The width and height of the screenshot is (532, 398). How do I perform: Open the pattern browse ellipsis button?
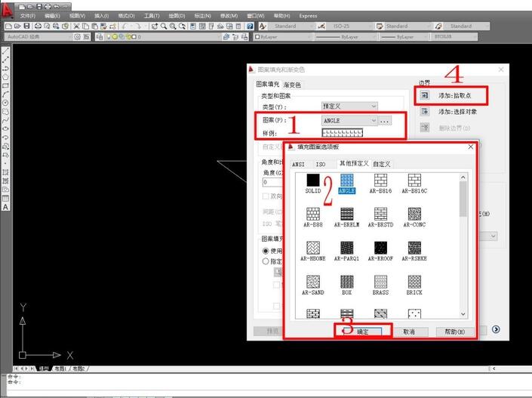(385, 120)
